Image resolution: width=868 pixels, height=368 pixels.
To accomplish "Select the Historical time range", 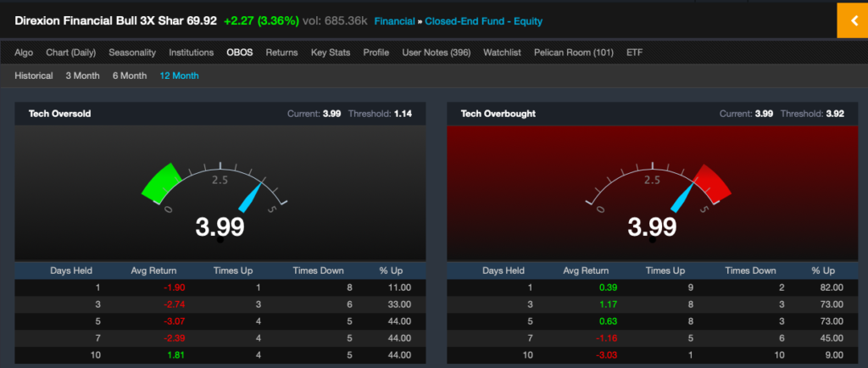I will coord(34,75).
